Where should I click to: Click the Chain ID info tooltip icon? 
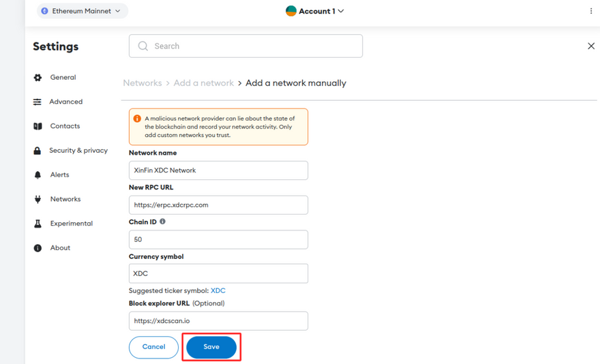coord(162,222)
